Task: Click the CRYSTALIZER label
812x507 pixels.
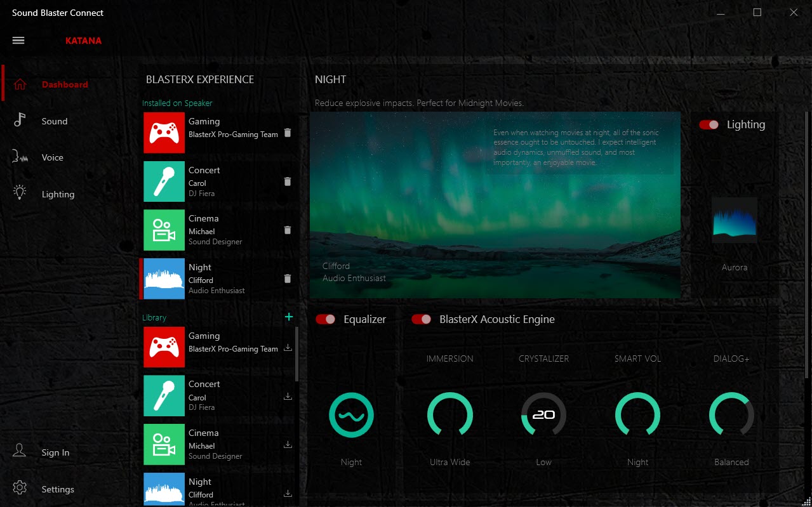Action: (544, 359)
